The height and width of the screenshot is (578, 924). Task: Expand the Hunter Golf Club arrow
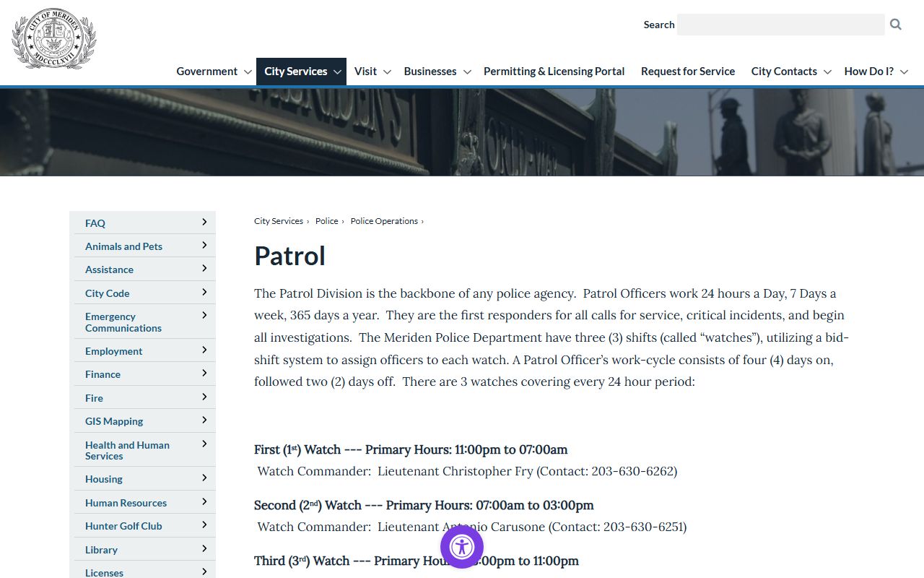[x=204, y=525]
